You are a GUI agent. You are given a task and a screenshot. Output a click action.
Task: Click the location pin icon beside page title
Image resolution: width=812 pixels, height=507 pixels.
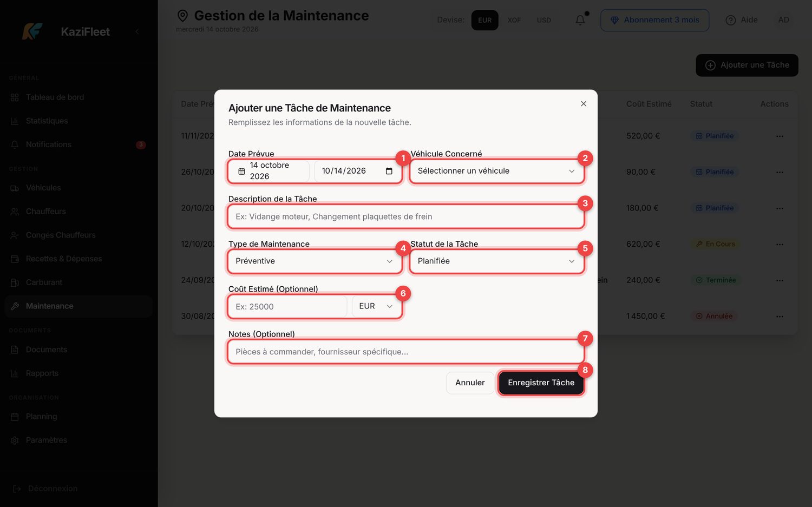tap(183, 16)
